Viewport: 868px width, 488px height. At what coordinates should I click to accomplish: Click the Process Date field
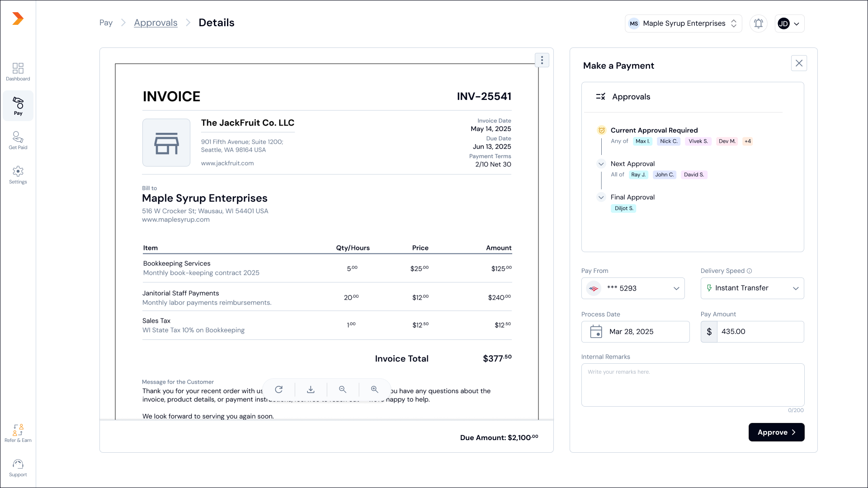point(635,332)
